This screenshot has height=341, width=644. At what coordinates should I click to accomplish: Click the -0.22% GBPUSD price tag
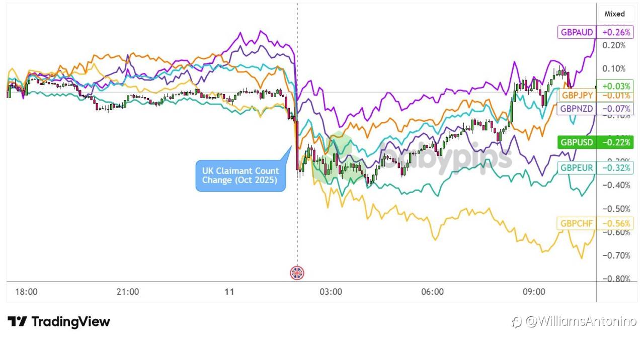[614, 142]
